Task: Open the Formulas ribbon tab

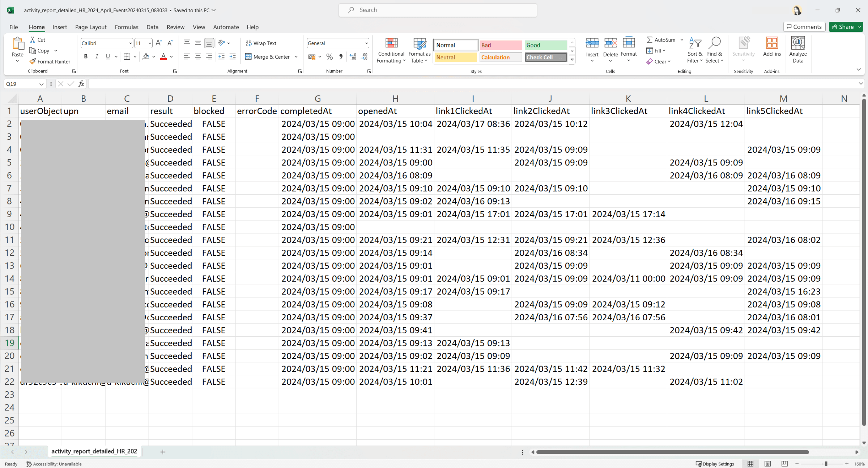Action: click(127, 27)
